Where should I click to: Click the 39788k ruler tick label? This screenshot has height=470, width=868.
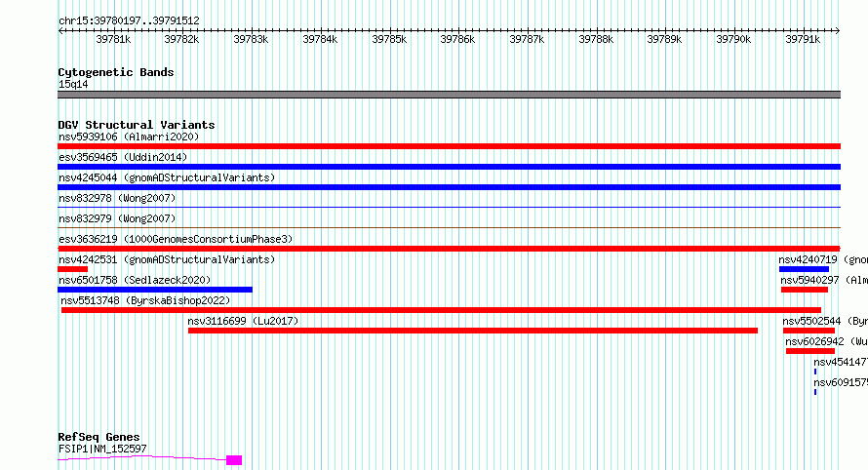click(596, 40)
